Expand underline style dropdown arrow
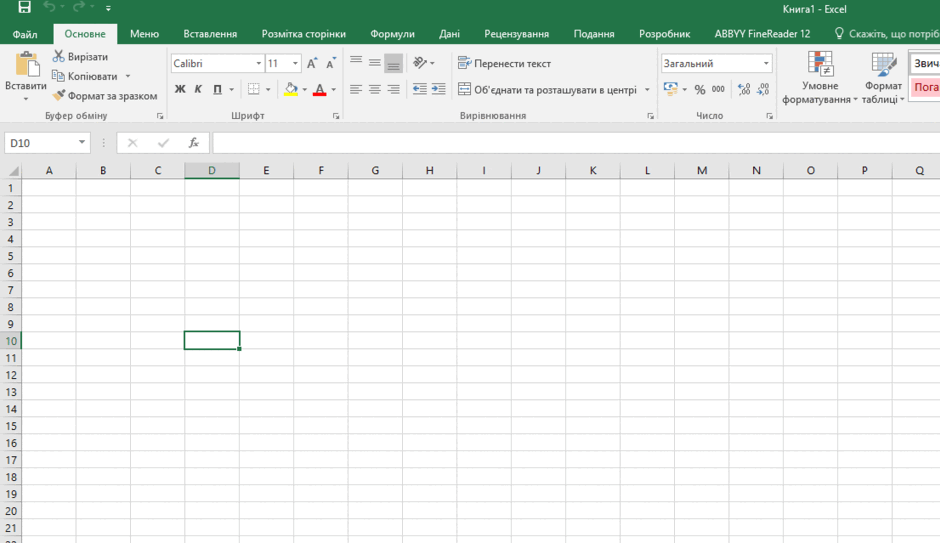This screenshot has height=543, width=940. (231, 89)
